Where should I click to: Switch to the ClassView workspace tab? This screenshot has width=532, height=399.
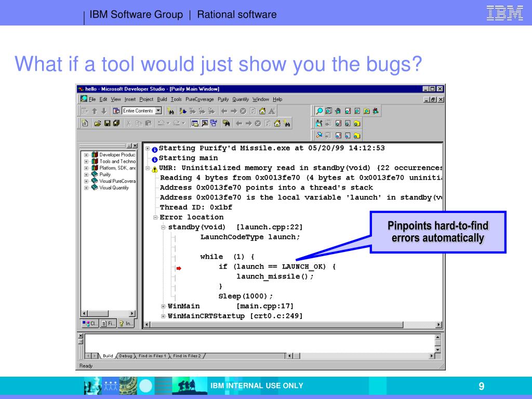coord(90,324)
